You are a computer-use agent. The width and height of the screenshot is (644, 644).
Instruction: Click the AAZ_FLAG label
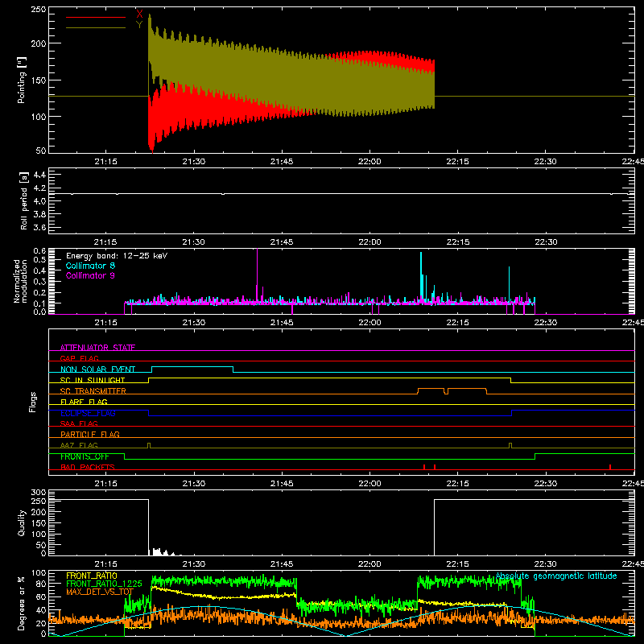(79, 445)
